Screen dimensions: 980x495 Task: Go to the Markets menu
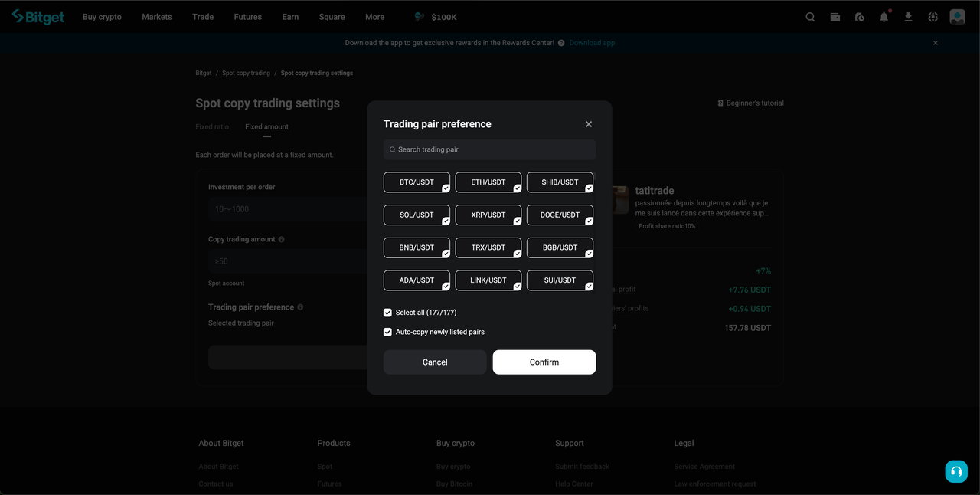[156, 16]
